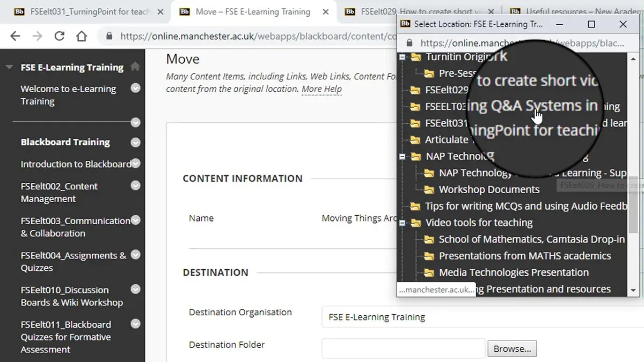Open FSEelt002_Content Management sidebar link
Viewport: 644px width, 362px height.
[59, 193]
